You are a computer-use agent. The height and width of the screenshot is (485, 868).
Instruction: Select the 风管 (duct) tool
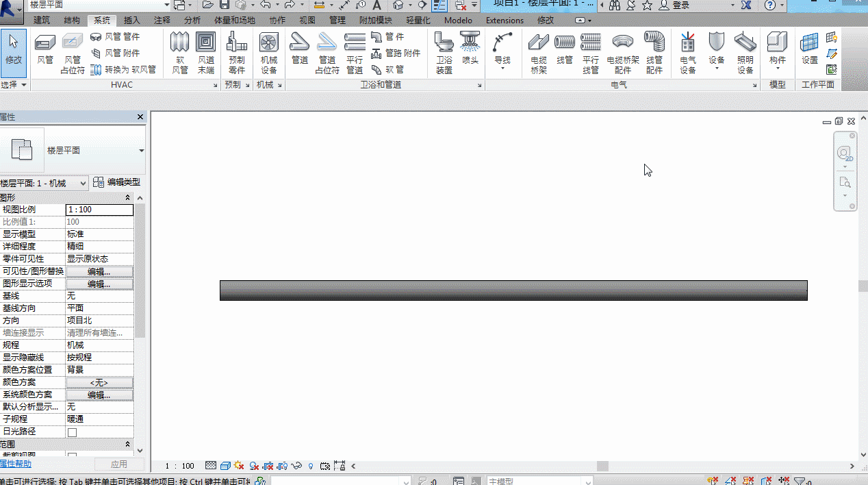[x=45, y=49]
